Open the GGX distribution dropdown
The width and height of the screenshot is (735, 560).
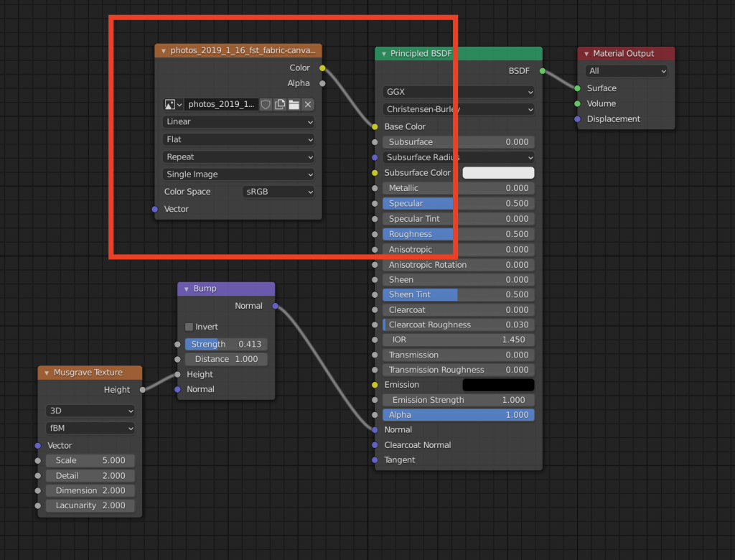pos(458,92)
